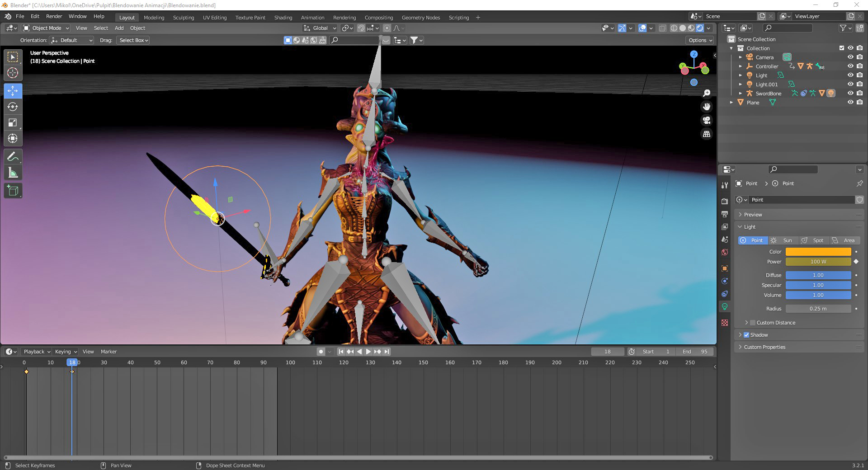Play the animation in timeline
This screenshot has height=470, width=868.
pyautogui.click(x=368, y=352)
